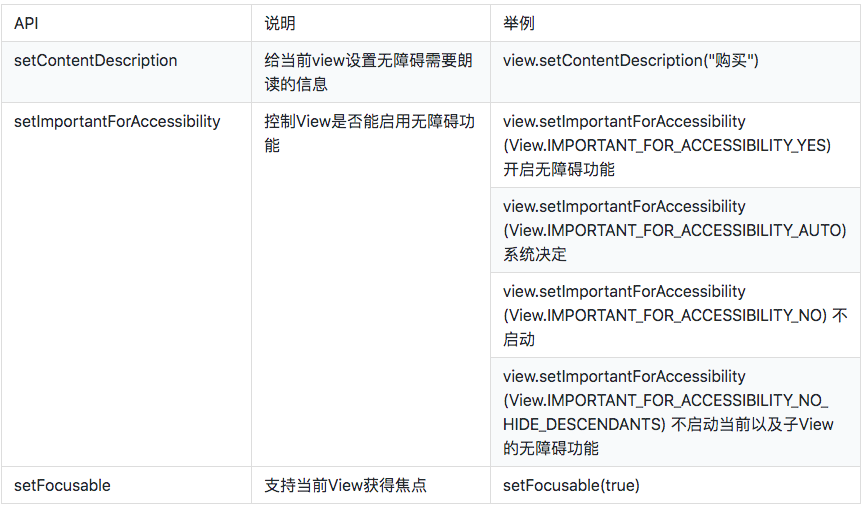The height and width of the screenshot is (509, 865).
Task: Click description 支持当前View获得焦点
Action: click(345, 485)
